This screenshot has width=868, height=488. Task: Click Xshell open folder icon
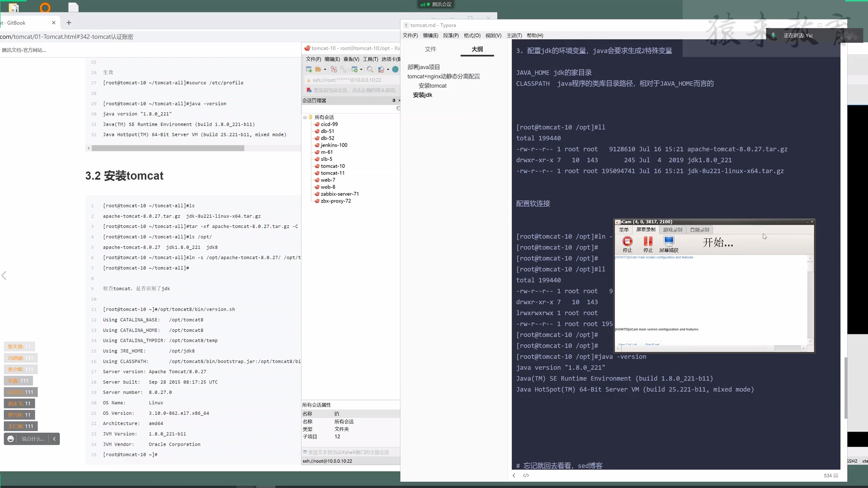click(318, 70)
